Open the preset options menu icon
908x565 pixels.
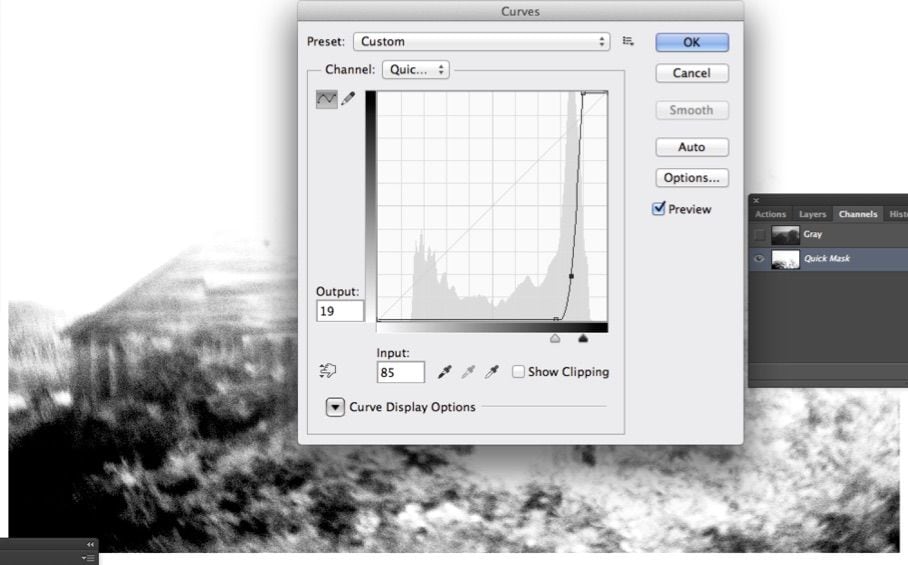(628, 41)
